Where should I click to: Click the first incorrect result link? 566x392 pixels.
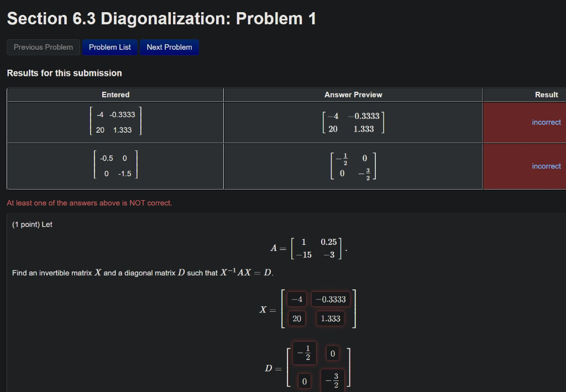[546, 122]
